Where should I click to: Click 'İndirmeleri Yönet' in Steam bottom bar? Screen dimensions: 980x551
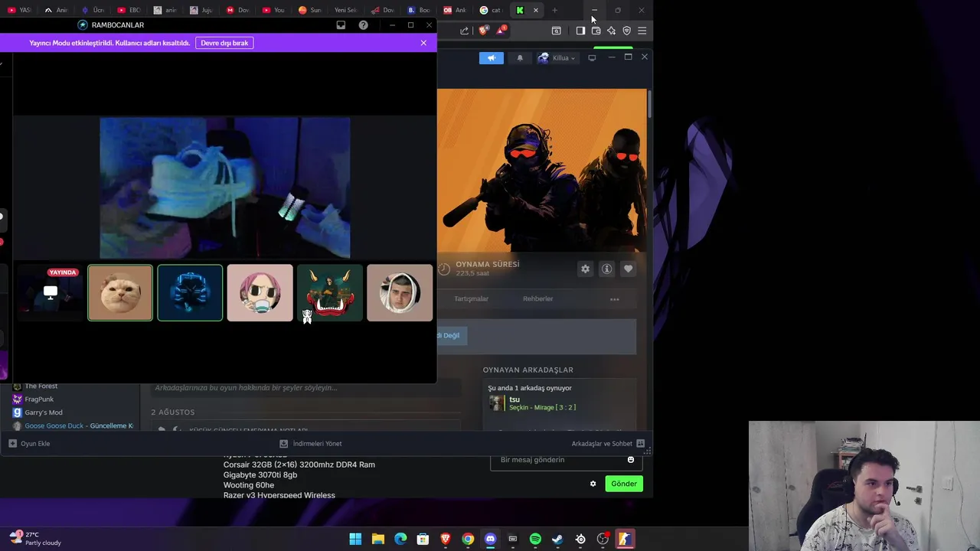[x=310, y=444]
